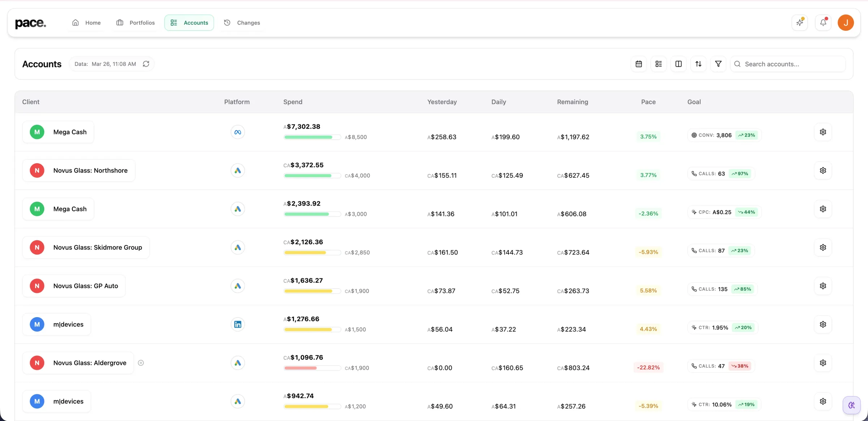This screenshot has height=421, width=868.
Task: Click Google Ads icon for Novus Glass: Skidmore Group
Action: click(238, 247)
